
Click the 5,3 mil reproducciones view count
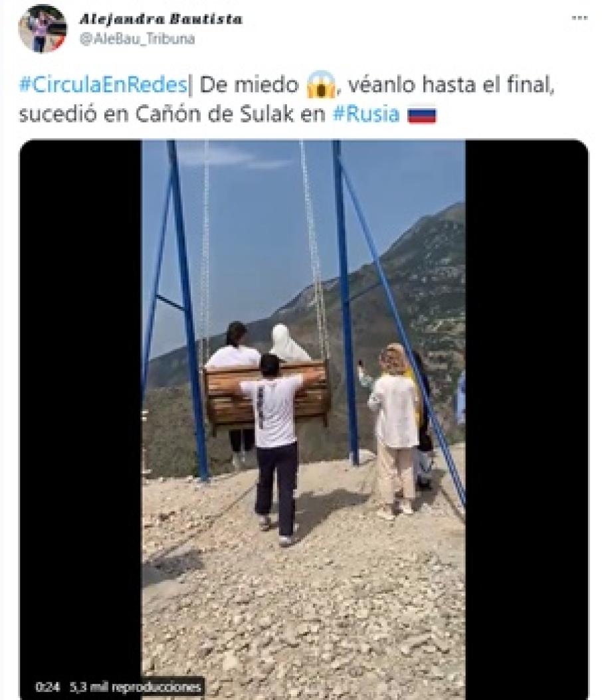[x=134, y=687]
